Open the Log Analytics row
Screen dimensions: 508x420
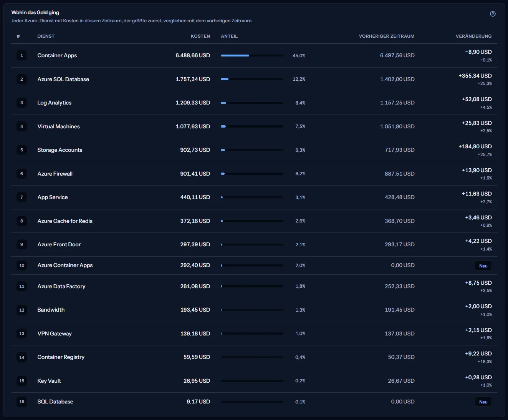click(254, 103)
